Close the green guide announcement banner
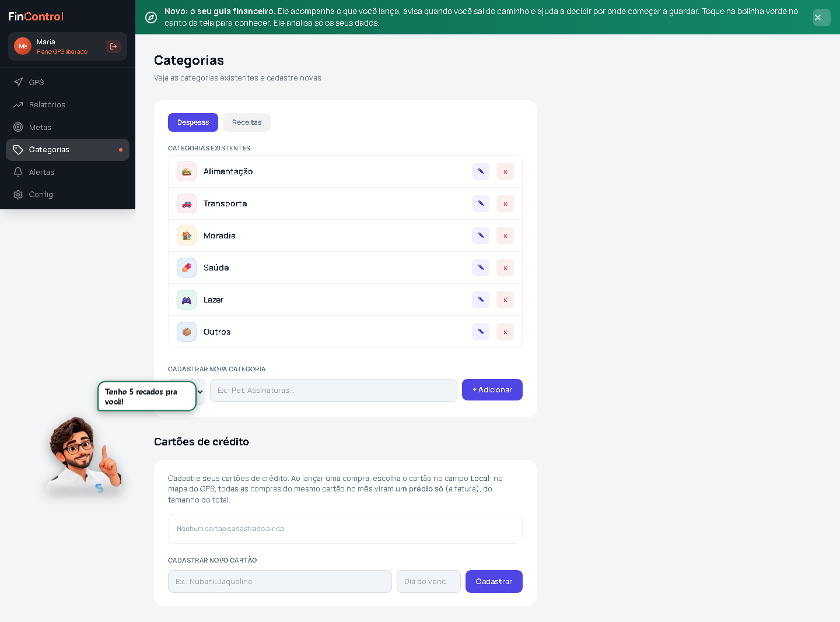The width and height of the screenshot is (840, 622). click(x=821, y=17)
